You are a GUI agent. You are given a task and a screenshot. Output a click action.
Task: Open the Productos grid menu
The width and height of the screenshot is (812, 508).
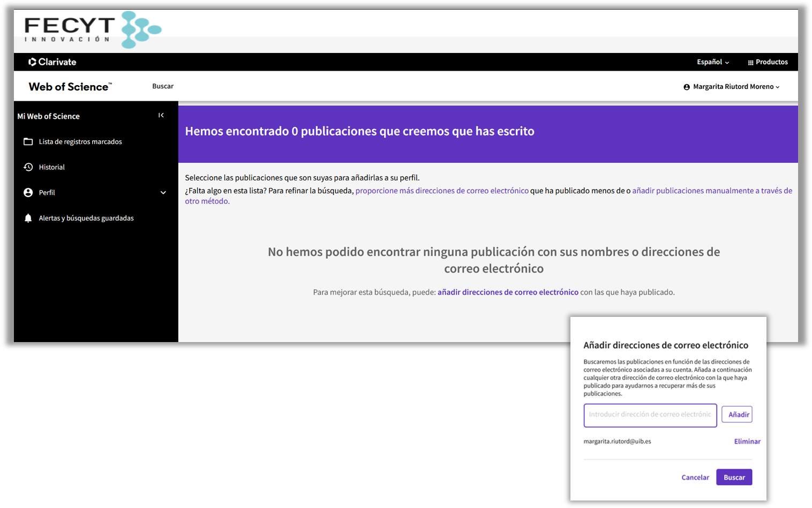(x=768, y=62)
